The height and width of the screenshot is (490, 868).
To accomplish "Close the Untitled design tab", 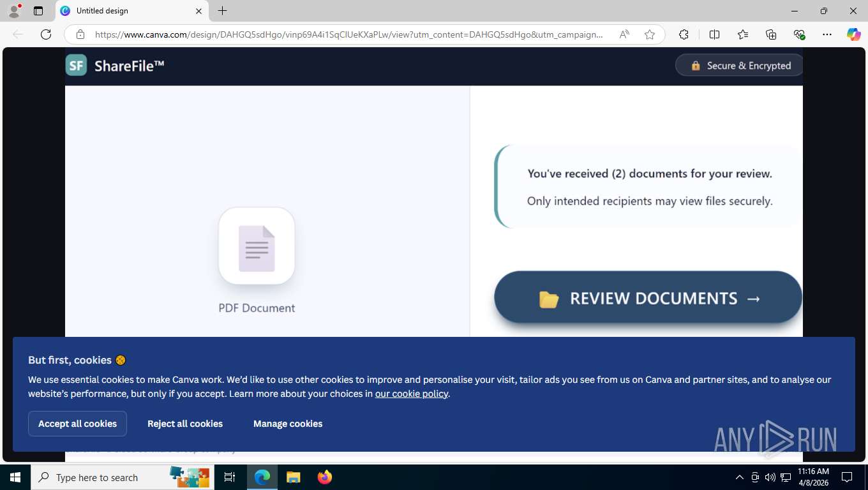I will tap(198, 11).
